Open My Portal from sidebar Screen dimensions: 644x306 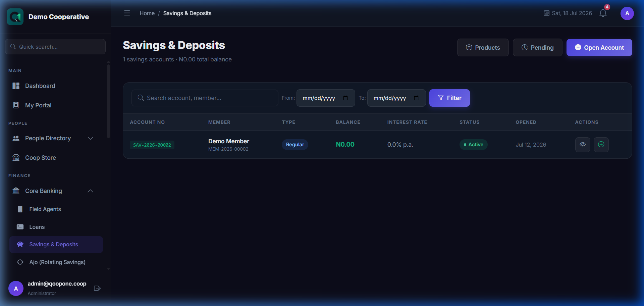[x=55, y=105]
